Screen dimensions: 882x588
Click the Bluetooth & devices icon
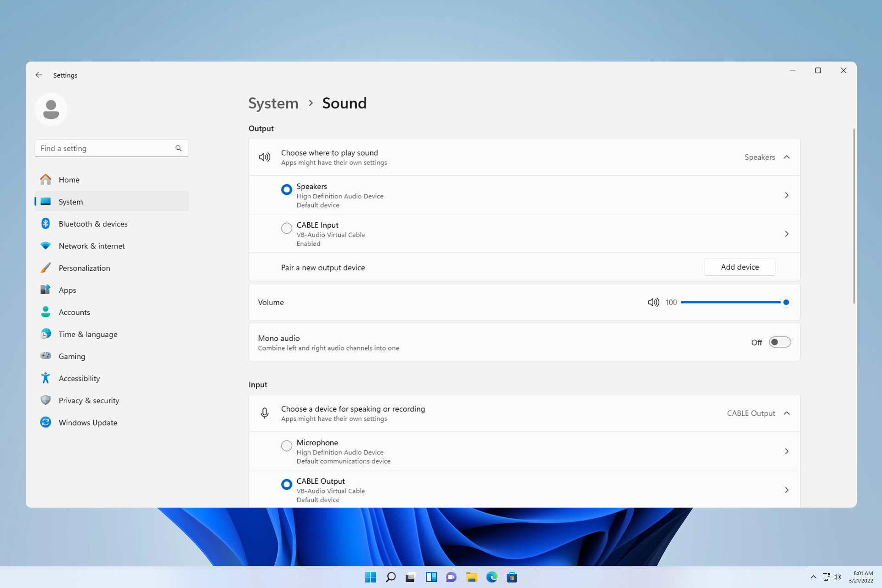click(x=46, y=224)
